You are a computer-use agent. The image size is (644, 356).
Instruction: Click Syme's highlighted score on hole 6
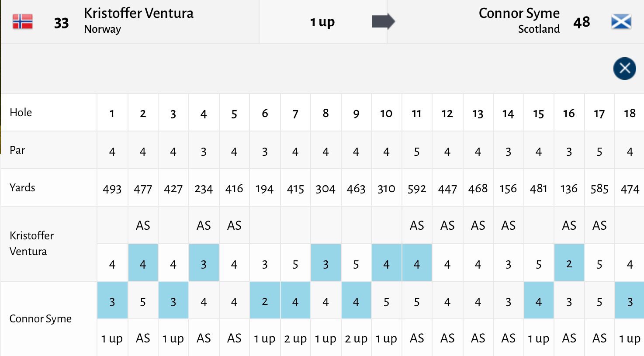pyautogui.click(x=265, y=301)
